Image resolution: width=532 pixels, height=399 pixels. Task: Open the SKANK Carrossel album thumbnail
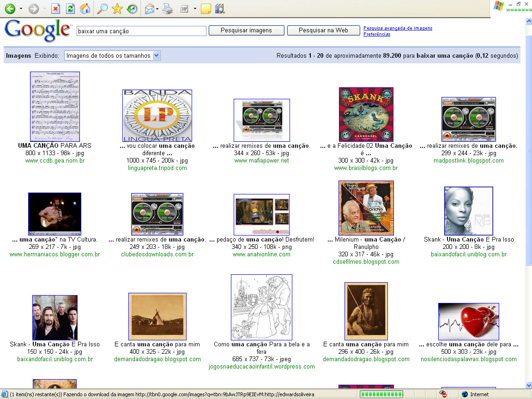(x=366, y=114)
